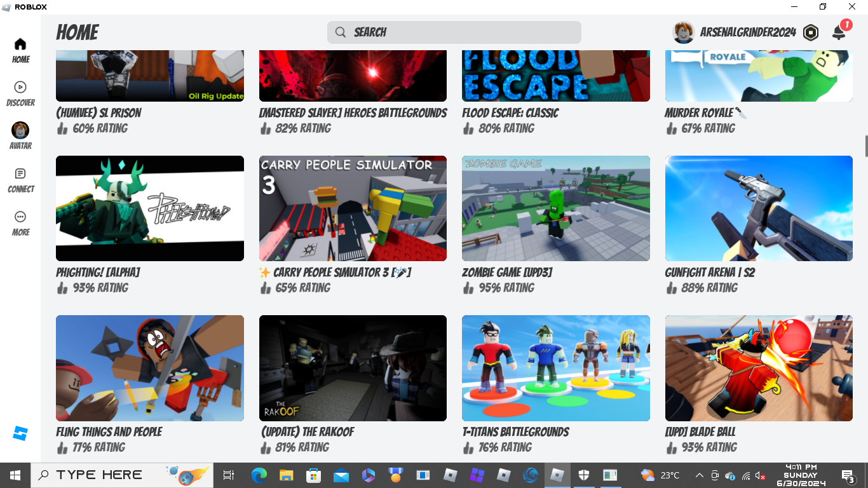The image size is (868, 488).
Task: Open the Zombie Game thumbnail
Action: [x=556, y=208]
